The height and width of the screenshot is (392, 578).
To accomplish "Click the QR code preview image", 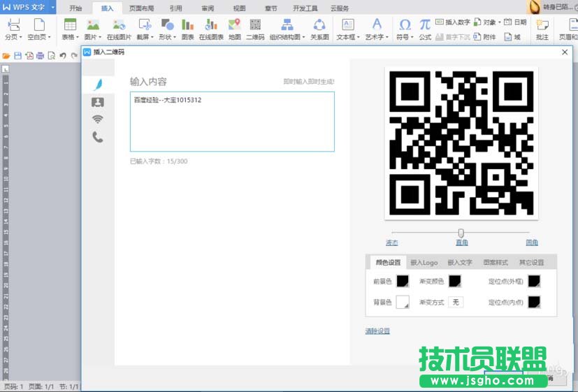I will coord(461,143).
